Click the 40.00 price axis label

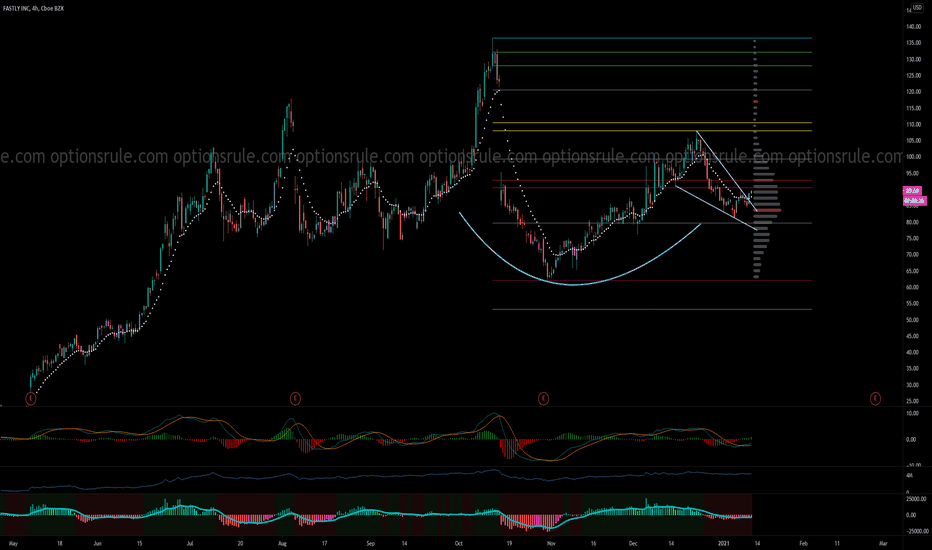(x=914, y=352)
